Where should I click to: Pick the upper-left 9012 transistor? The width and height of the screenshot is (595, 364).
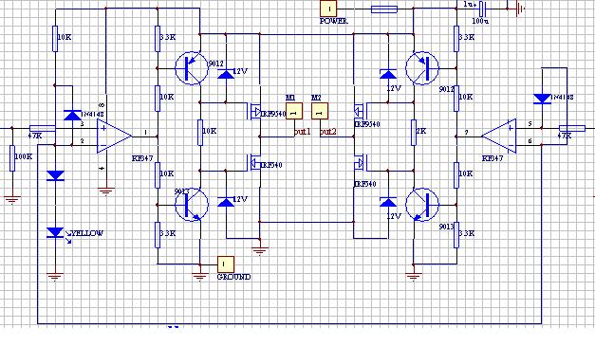[x=192, y=68]
